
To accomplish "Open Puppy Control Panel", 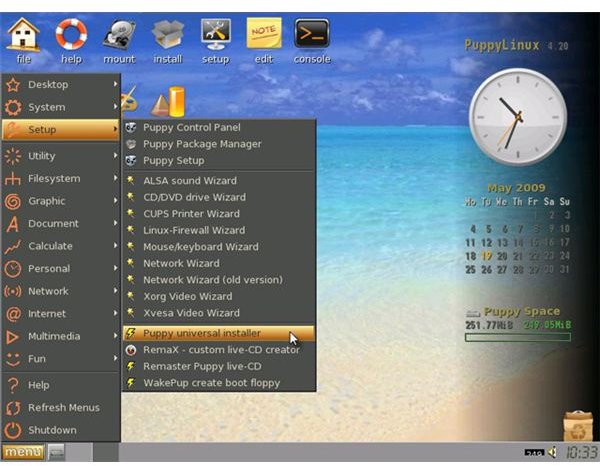I will tap(219, 127).
